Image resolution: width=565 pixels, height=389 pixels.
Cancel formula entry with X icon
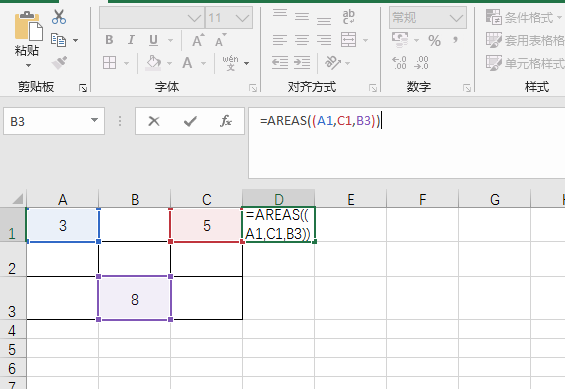pos(154,121)
